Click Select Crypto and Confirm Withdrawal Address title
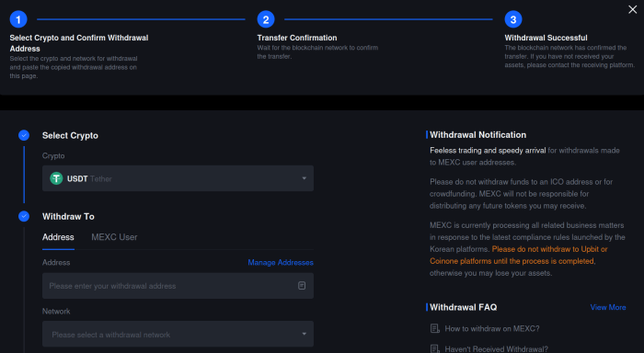The width and height of the screenshot is (644, 353). (x=79, y=43)
